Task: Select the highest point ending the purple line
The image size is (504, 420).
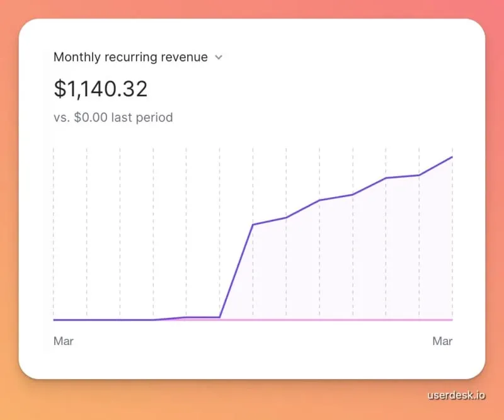Action: point(452,157)
